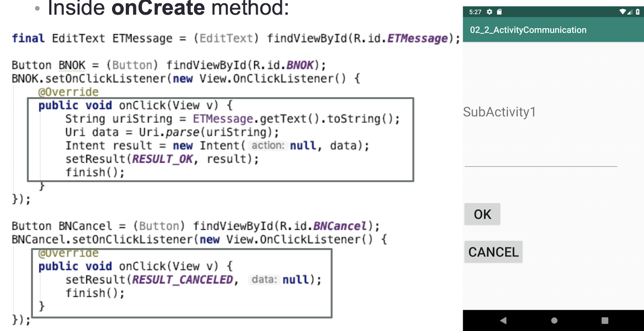Tap the Android home circle icon
Image resolution: width=644 pixels, height=331 pixels.
[x=554, y=320]
